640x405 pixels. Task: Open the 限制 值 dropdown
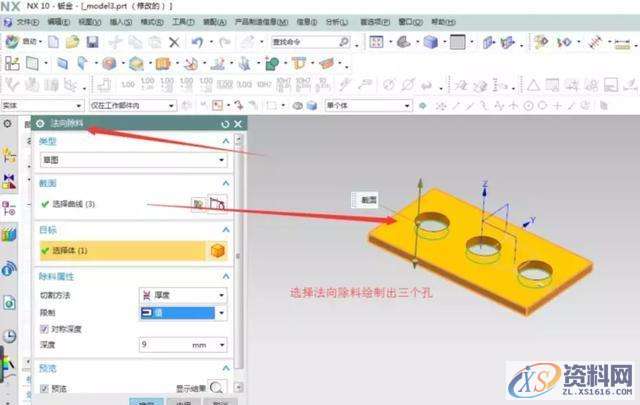click(x=183, y=313)
